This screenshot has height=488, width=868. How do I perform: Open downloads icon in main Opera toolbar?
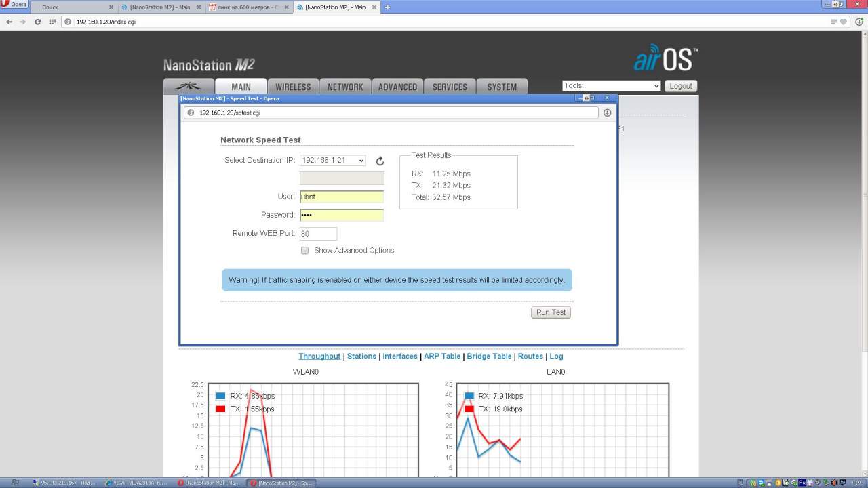click(859, 22)
